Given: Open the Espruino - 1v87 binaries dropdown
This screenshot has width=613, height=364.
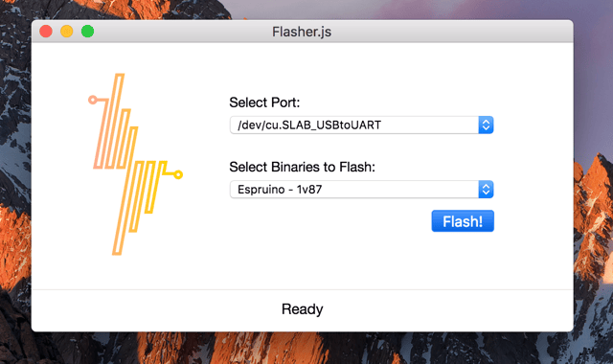Looking at the screenshot, I should 361,190.
